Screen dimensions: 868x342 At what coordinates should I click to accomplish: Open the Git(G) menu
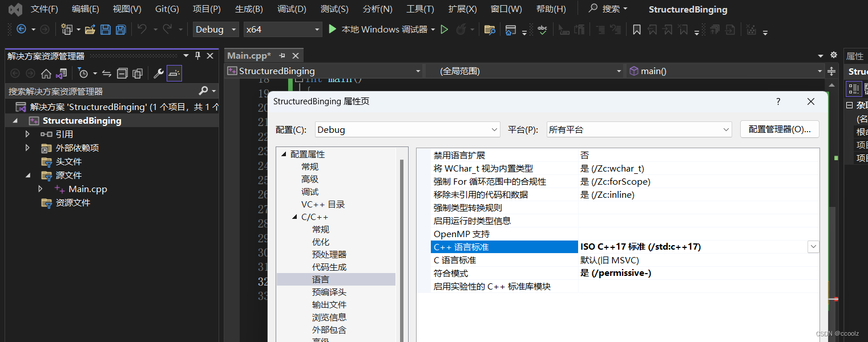(x=166, y=9)
